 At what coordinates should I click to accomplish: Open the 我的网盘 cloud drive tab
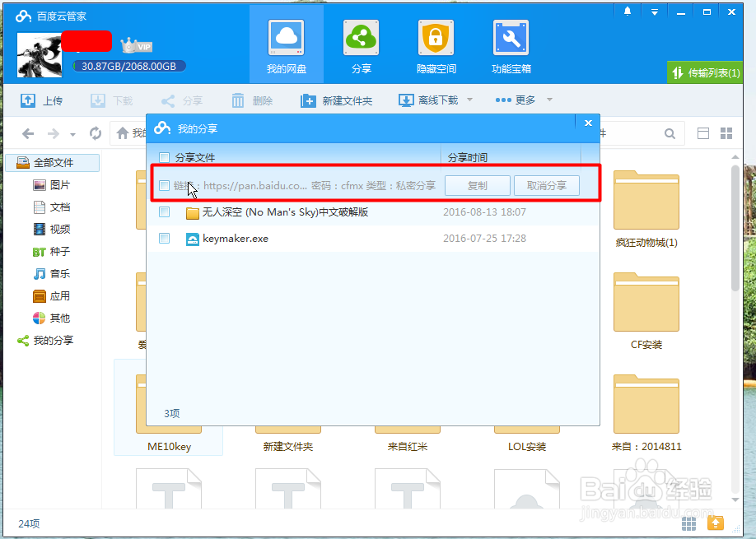pyautogui.click(x=287, y=46)
